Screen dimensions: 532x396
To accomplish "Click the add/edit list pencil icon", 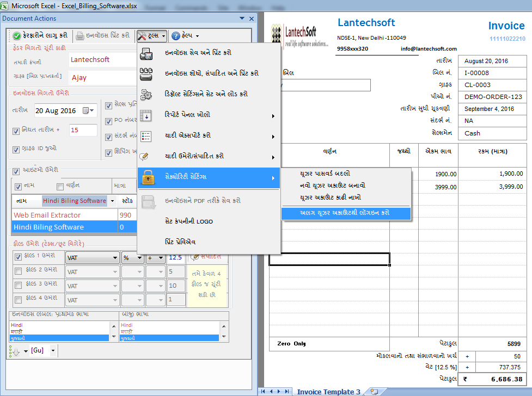I will coord(144,156).
